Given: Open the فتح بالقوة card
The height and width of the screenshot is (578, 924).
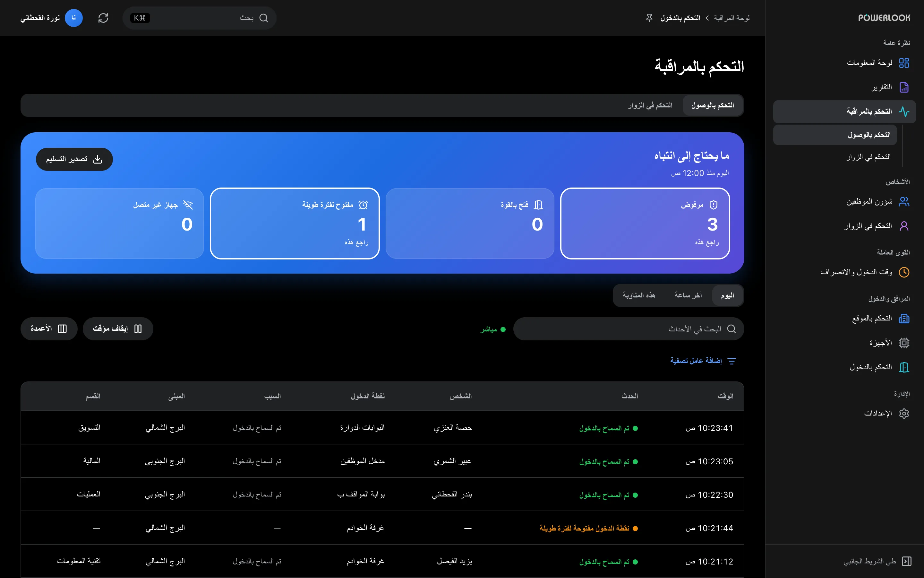Looking at the screenshot, I should 470,223.
